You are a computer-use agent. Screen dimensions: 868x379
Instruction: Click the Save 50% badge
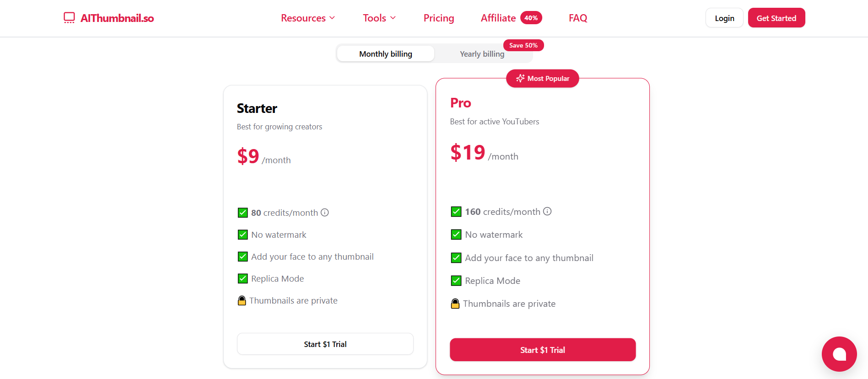pos(523,45)
